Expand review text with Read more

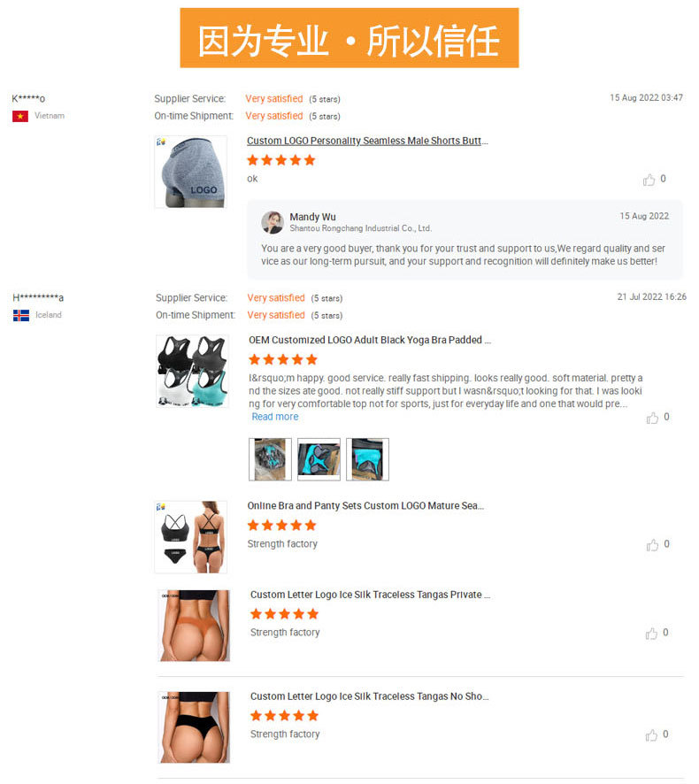click(275, 417)
